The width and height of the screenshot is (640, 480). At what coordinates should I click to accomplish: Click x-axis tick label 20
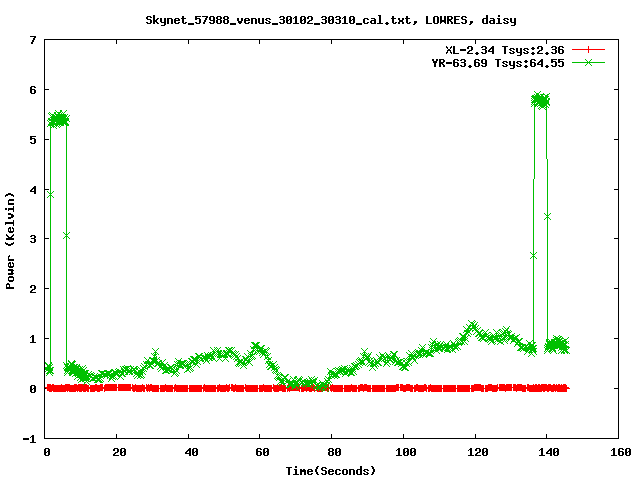click(x=119, y=452)
